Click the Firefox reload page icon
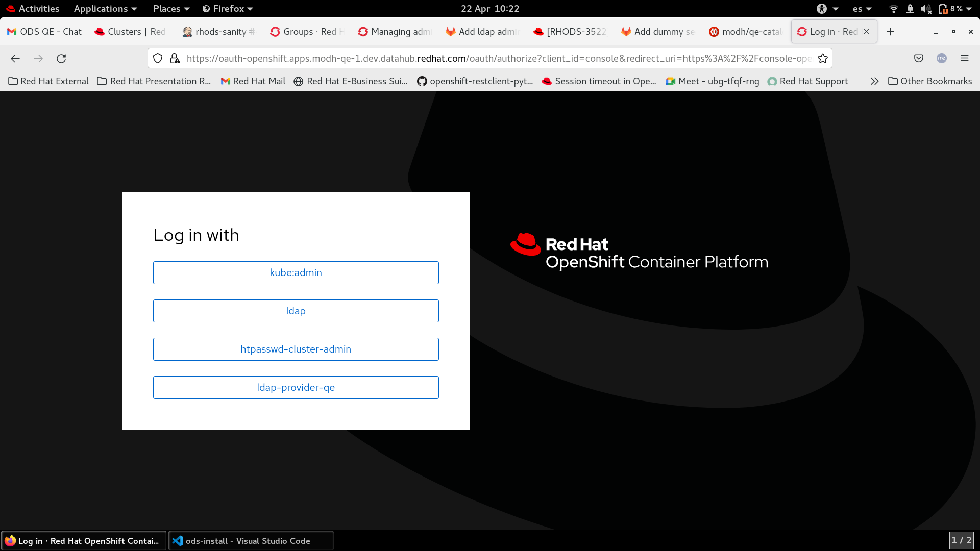 click(61, 59)
